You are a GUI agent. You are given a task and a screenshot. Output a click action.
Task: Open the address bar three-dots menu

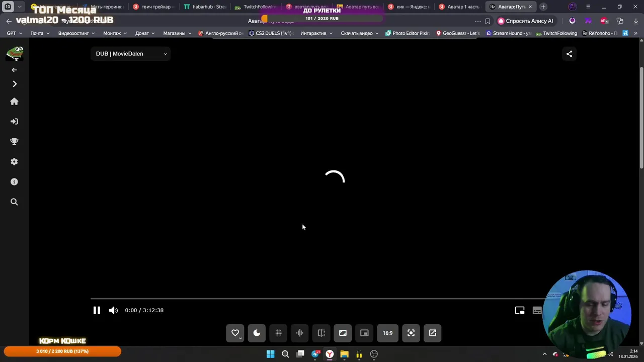(x=478, y=21)
